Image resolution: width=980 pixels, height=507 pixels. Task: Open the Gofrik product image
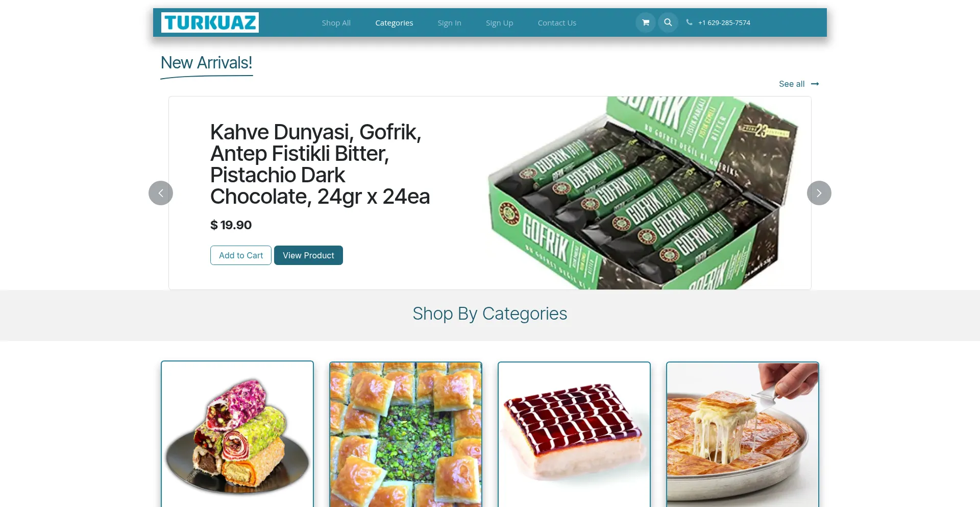[643, 193]
